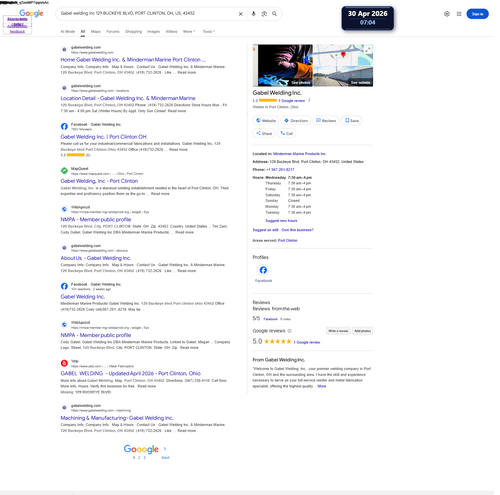Open See outside street view thumbnail

[x=343, y=77]
